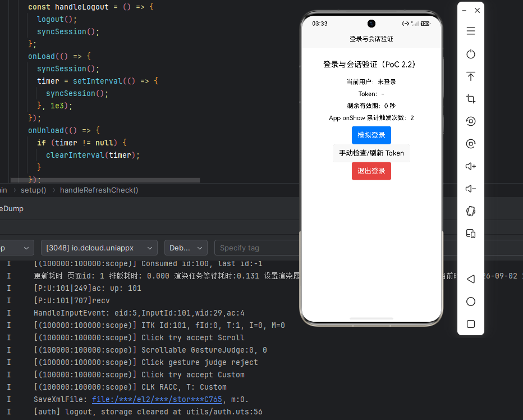Screen dimensions: 523x420
Task: Click the volume down icon
Action: tap(471, 189)
